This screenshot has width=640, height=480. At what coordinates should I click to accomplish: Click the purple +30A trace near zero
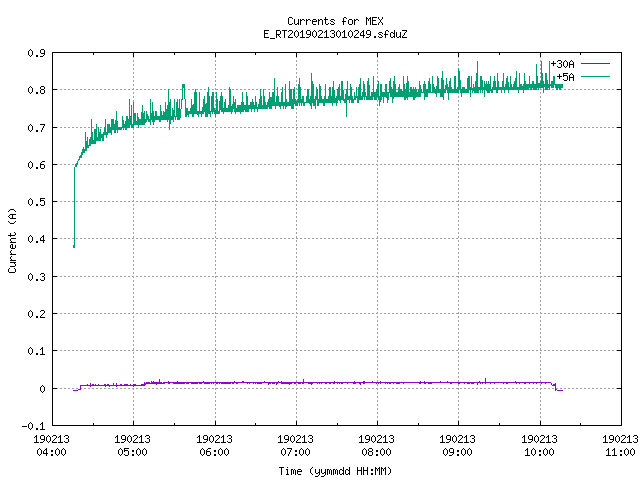point(318,383)
